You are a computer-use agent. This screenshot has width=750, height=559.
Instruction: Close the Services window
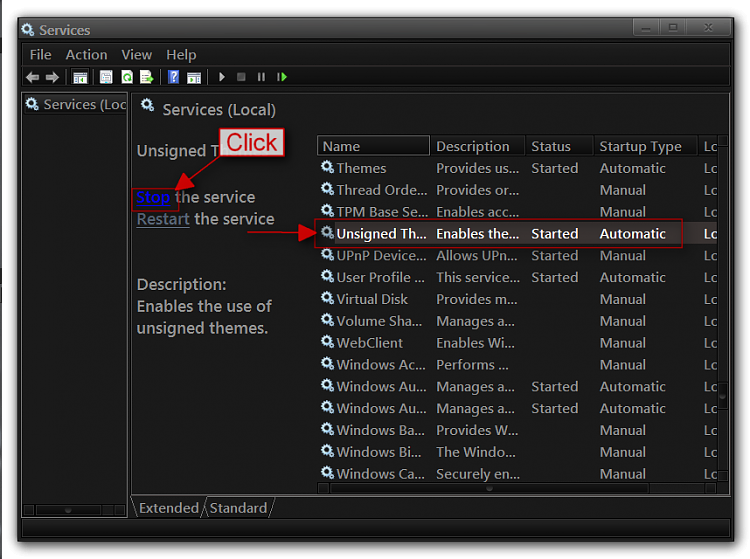[x=708, y=28]
